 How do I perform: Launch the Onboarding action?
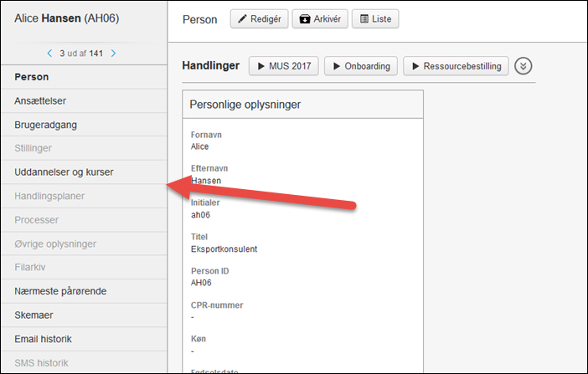pos(361,65)
